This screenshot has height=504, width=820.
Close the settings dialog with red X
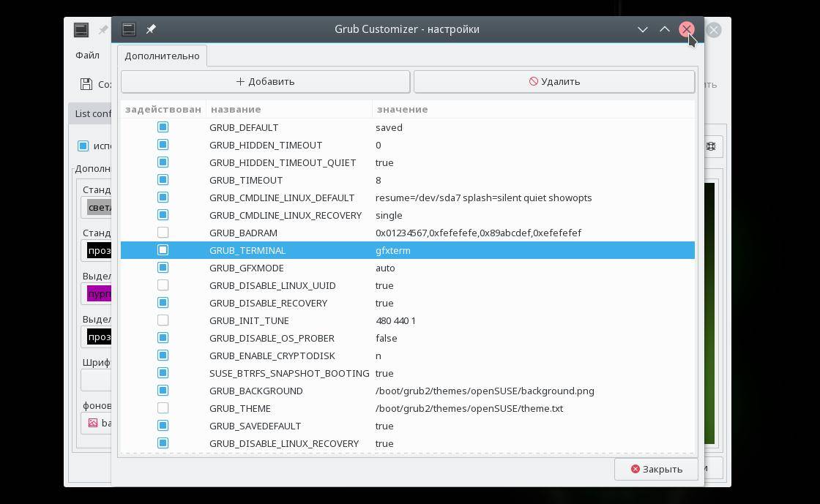tap(687, 29)
